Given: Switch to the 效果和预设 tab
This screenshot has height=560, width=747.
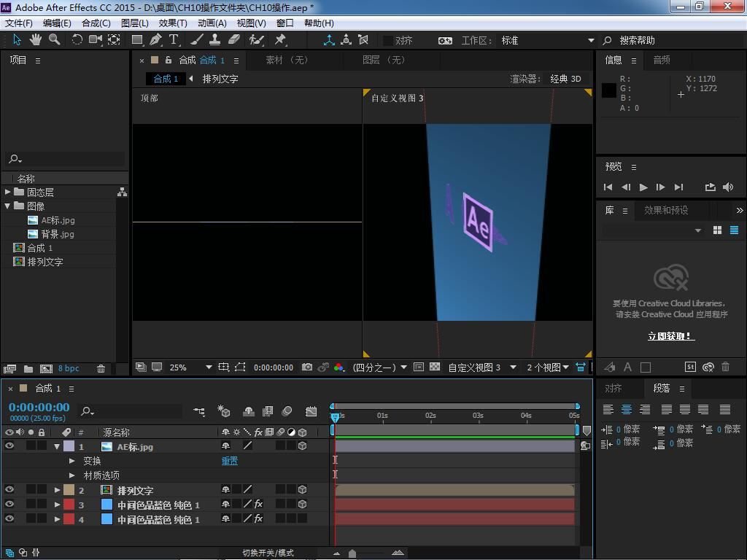Looking at the screenshot, I should [666, 210].
